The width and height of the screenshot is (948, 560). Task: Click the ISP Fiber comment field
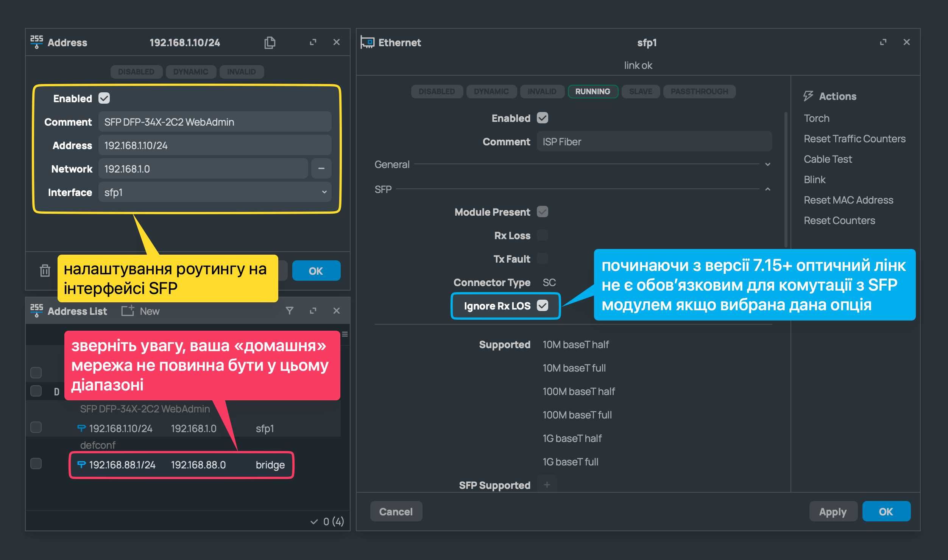(654, 141)
